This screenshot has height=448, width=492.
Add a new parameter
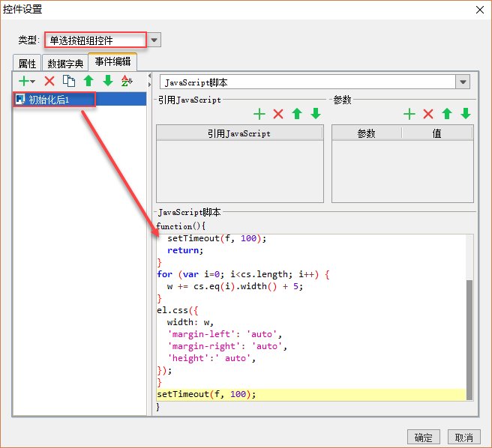[x=409, y=114]
